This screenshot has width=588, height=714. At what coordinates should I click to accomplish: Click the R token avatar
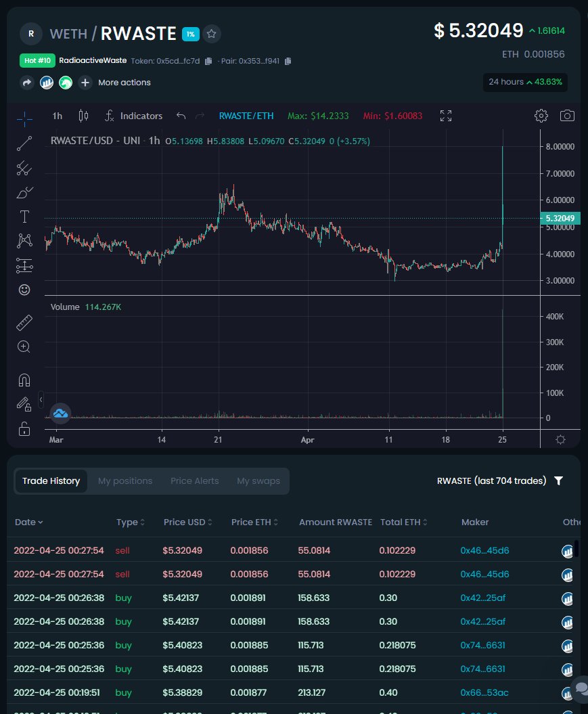pos(31,34)
